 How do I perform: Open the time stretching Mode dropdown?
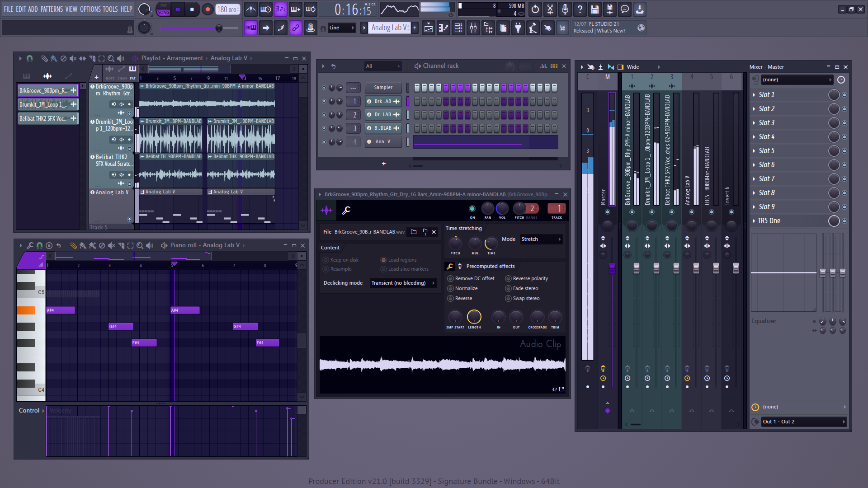pyautogui.click(x=541, y=239)
